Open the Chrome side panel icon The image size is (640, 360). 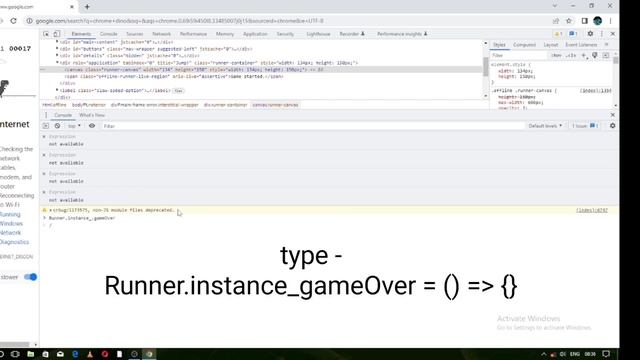584,21
